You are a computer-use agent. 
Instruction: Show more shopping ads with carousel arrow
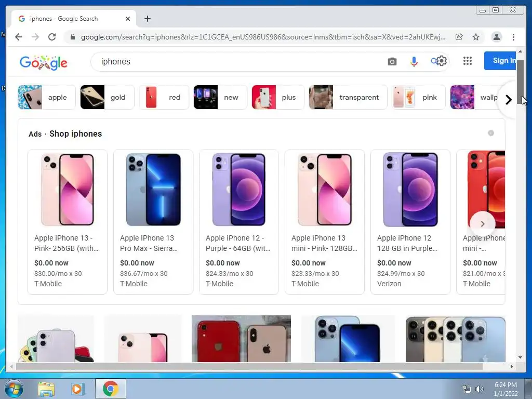click(x=483, y=223)
